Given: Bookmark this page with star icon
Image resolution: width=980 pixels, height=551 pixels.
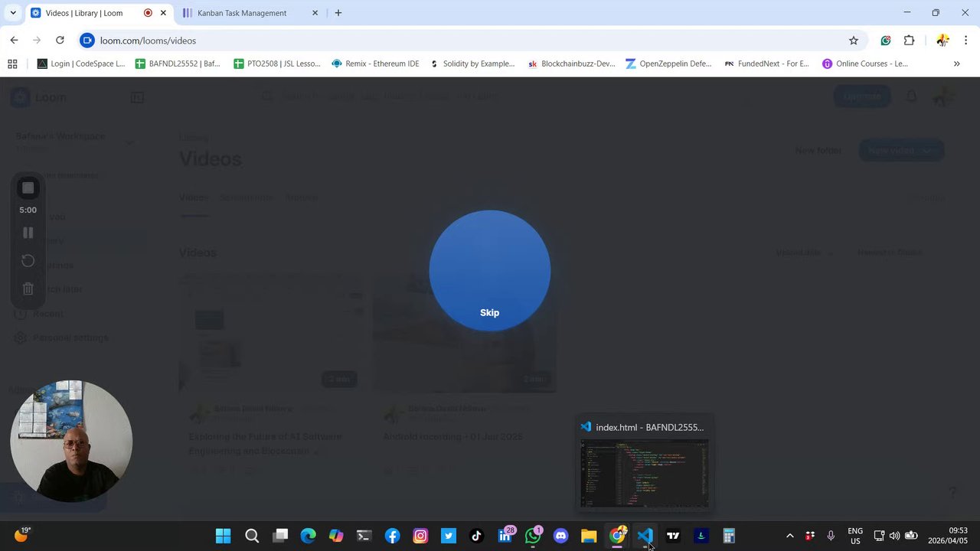Looking at the screenshot, I should point(854,41).
